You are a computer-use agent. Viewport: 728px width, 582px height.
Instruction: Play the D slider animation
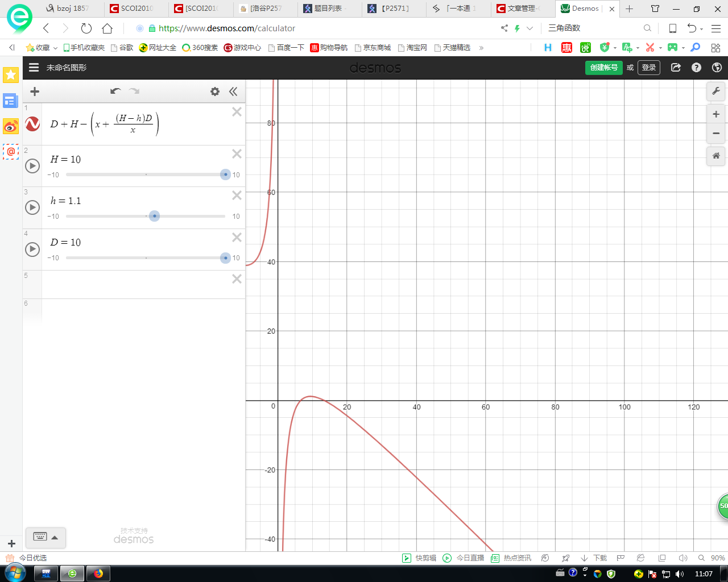(32, 249)
